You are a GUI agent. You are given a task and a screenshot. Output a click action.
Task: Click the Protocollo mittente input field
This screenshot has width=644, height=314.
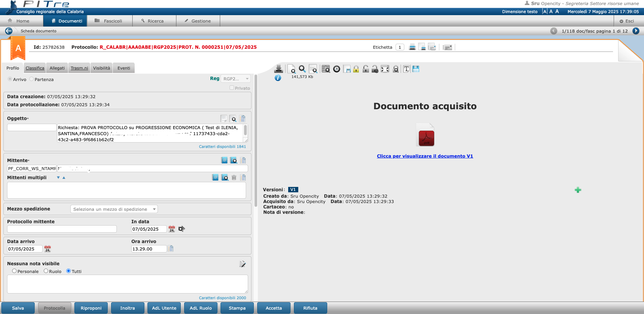pyautogui.click(x=62, y=229)
